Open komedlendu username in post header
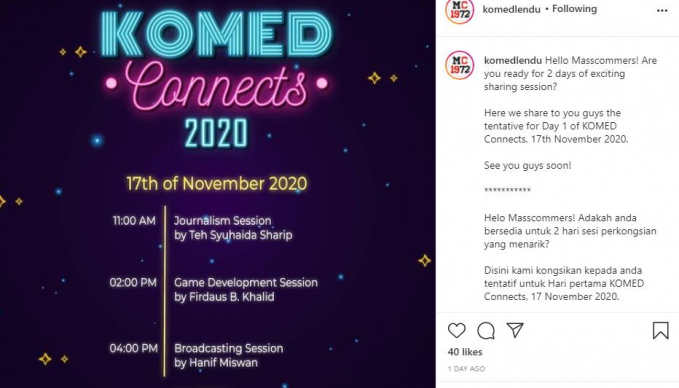This screenshot has width=679, height=388. [x=511, y=9]
